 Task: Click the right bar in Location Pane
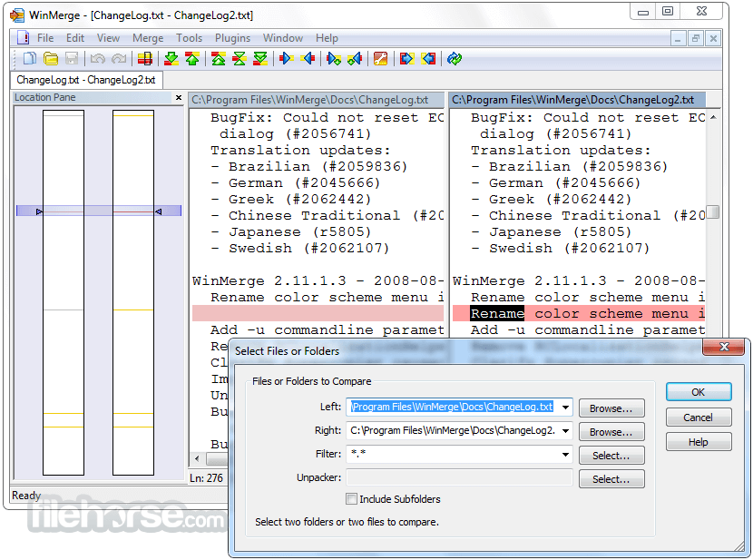pyautogui.click(x=133, y=292)
